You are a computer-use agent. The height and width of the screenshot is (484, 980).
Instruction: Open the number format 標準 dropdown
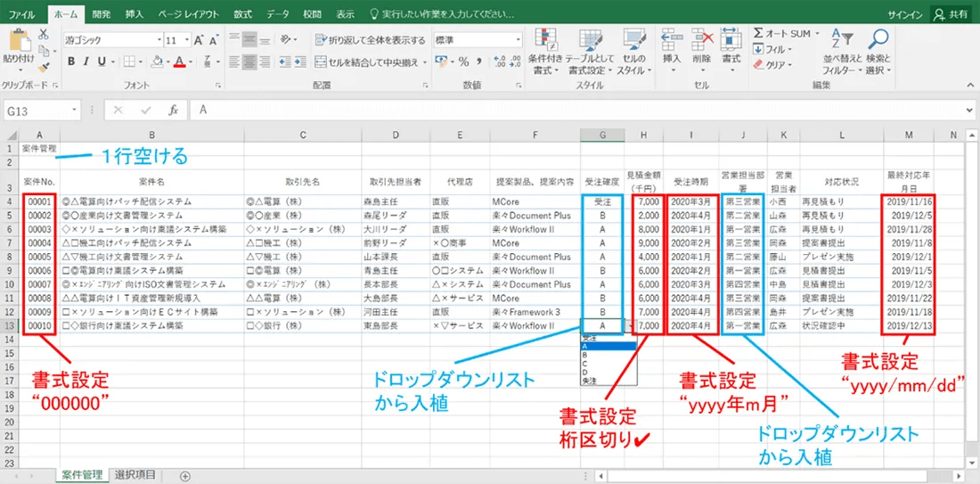pyautogui.click(x=519, y=39)
